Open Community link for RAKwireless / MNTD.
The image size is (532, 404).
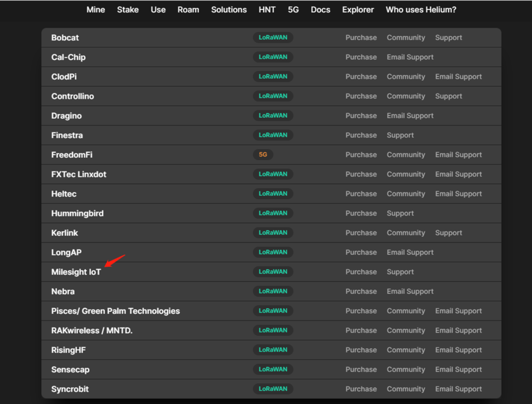[406, 330]
